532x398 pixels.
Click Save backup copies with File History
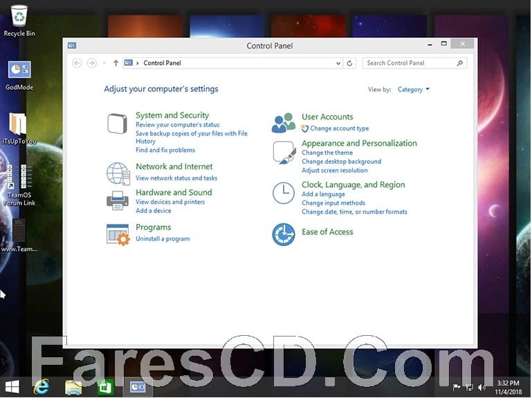(x=192, y=138)
